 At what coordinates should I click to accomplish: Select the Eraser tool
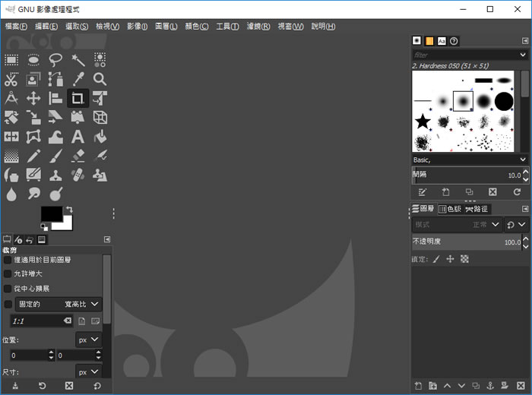78,156
